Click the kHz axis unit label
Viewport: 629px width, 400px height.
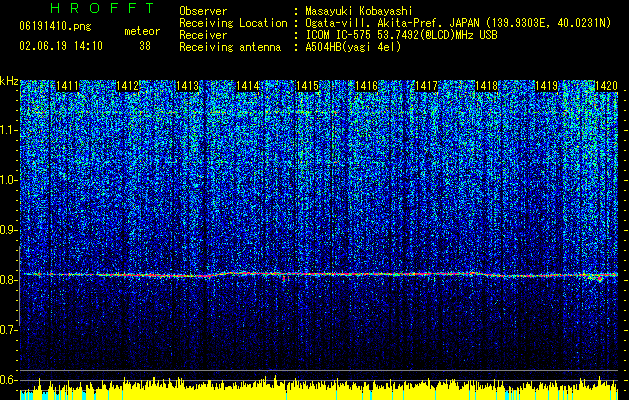[x=9, y=81]
